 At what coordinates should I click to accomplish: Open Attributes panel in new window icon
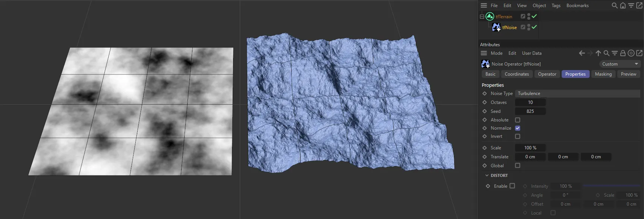(639, 53)
